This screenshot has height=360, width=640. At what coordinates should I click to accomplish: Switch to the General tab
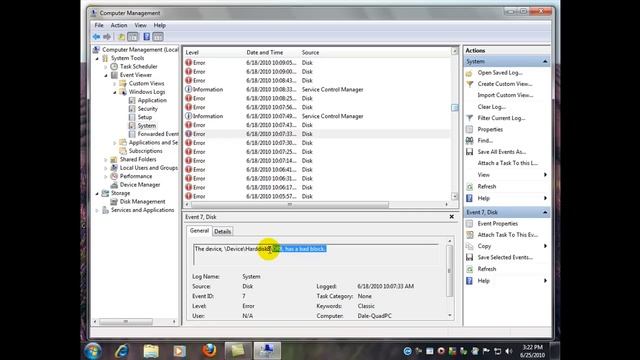point(199,231)
